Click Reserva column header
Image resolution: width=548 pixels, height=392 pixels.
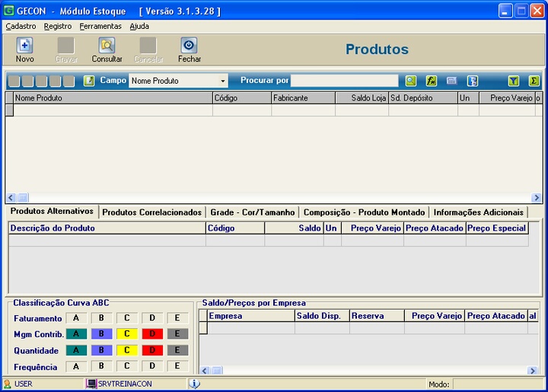377,316
